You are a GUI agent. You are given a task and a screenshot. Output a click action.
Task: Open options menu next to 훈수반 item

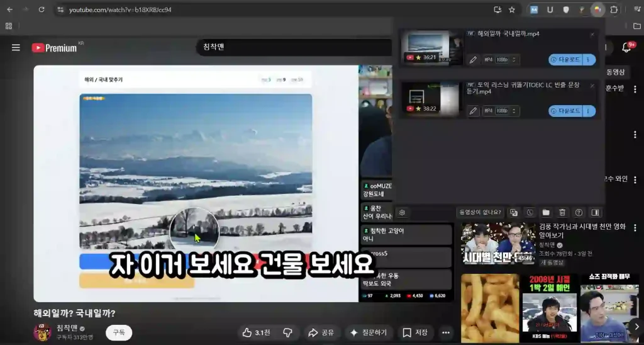pos(635,89)
